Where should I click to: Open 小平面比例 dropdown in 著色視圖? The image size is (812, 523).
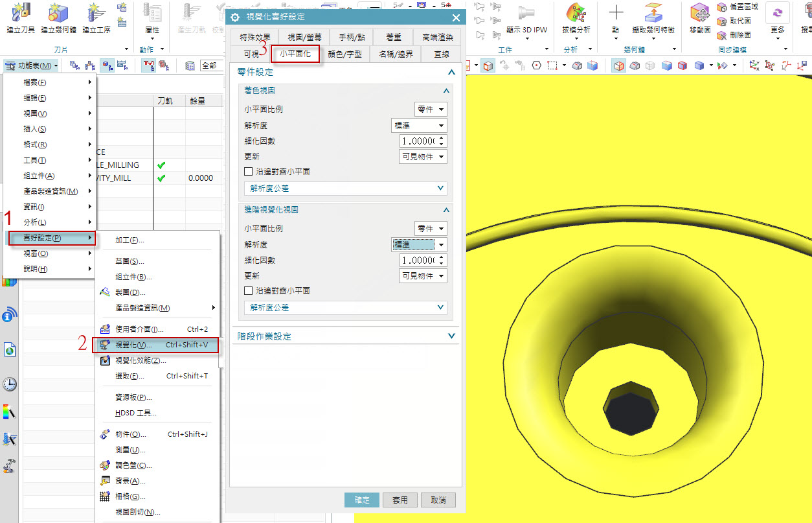tap(431, 109)
